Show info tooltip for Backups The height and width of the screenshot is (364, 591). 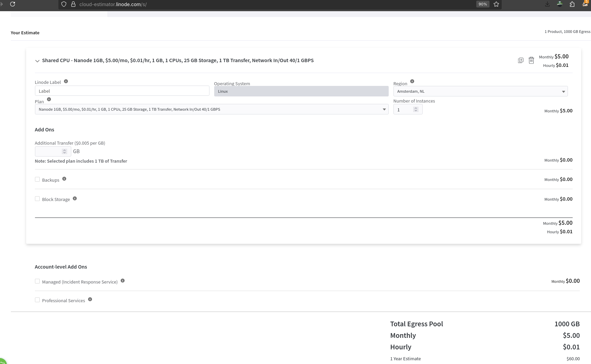[64, 179]
